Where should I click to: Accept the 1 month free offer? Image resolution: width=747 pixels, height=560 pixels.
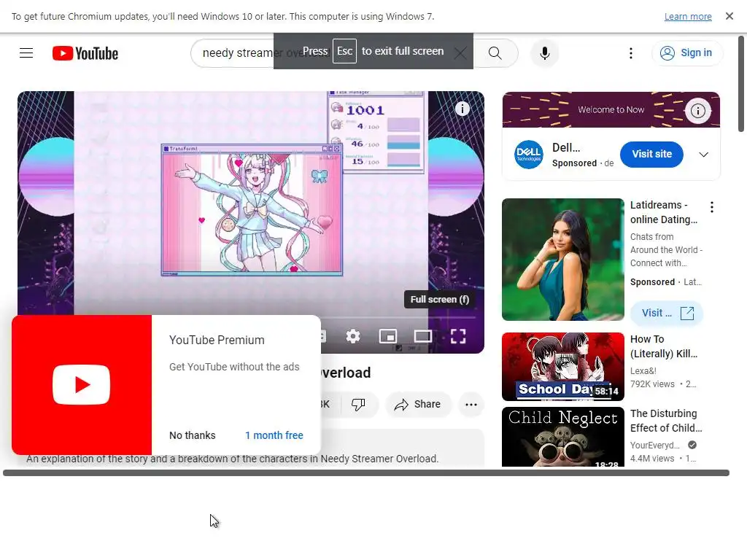coord(274,435)
